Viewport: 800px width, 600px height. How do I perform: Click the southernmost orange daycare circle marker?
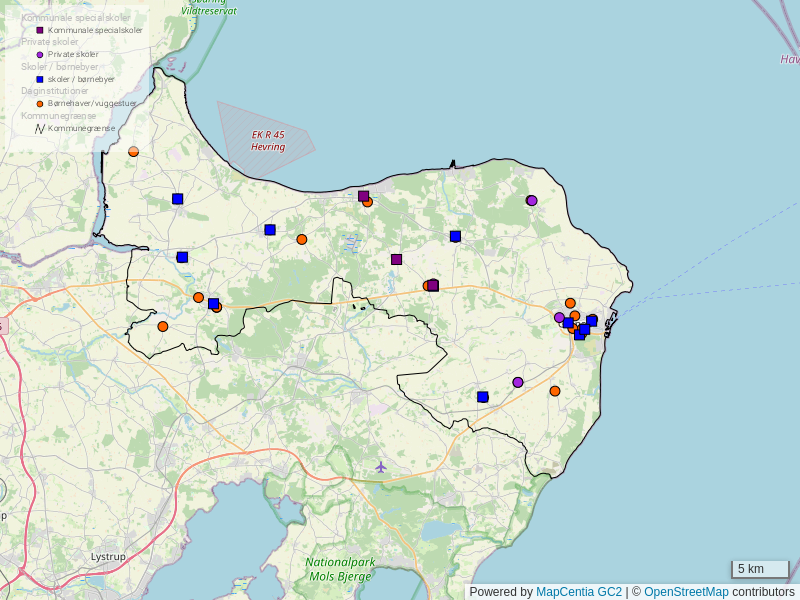[x=555, y=391]
